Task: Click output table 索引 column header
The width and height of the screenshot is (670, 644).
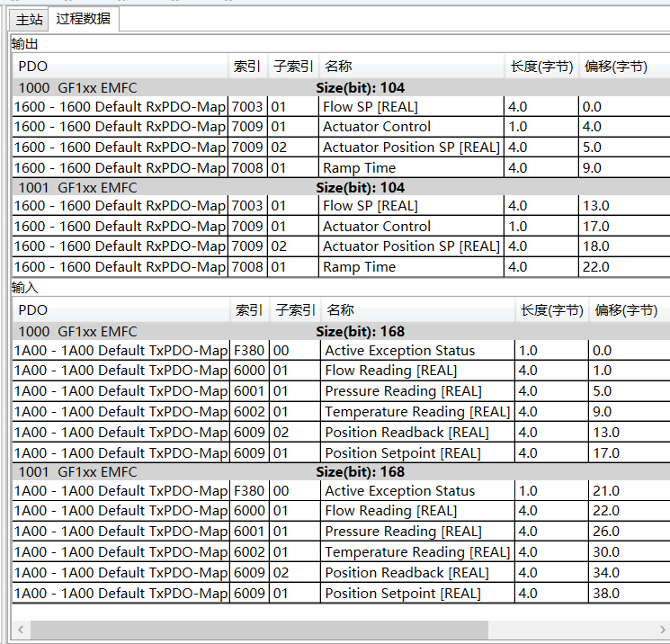Action: pos(248,67)
